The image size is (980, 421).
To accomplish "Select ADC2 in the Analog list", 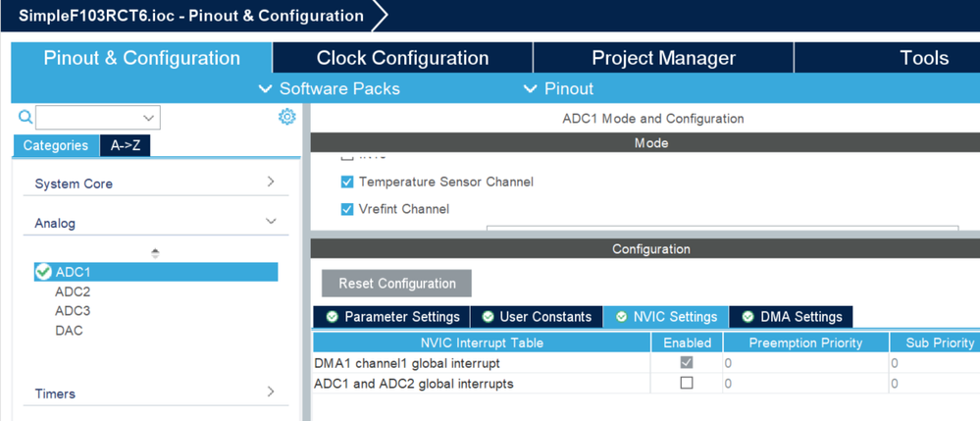I will [73, 291].
